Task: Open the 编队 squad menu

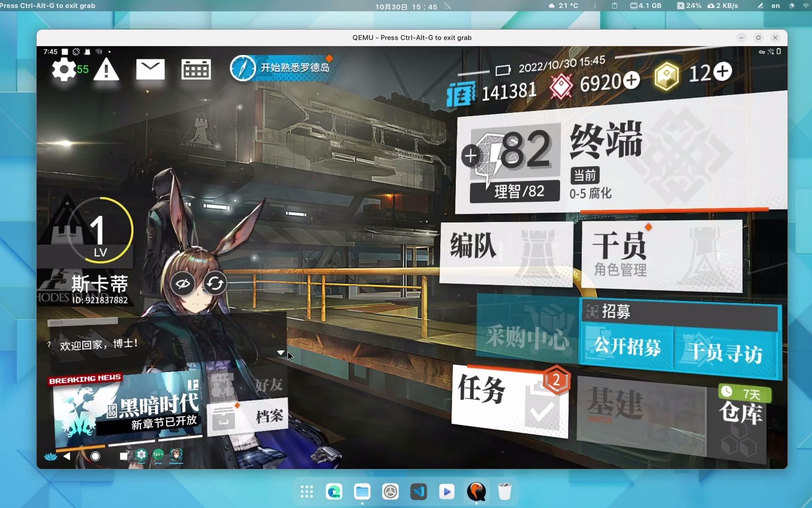Action: tap(506, 253)
